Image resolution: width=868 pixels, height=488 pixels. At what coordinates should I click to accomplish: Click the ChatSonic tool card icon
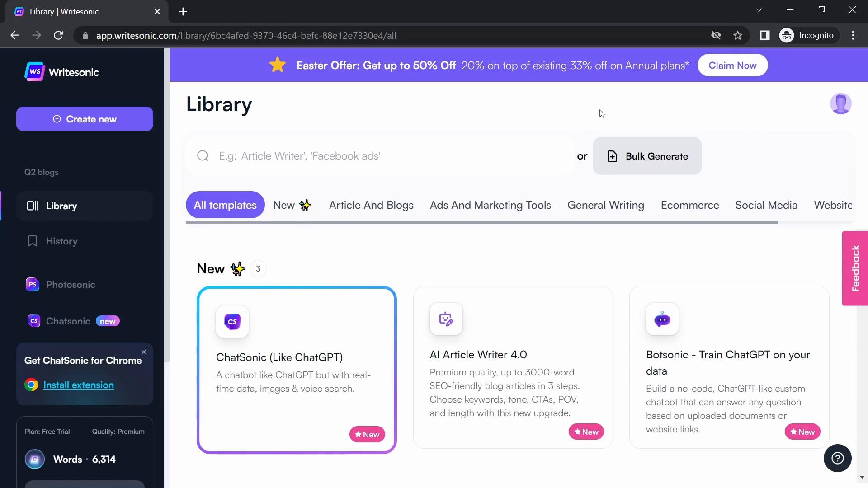click(x=232, y=321)
